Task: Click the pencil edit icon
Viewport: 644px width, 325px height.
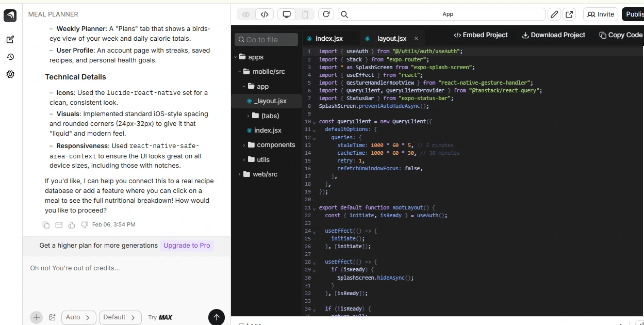Action: click(554, 14)
